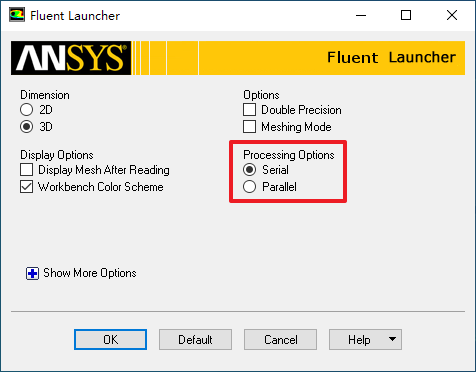
Task: Click the Dimension heading label
Action: 45,95
